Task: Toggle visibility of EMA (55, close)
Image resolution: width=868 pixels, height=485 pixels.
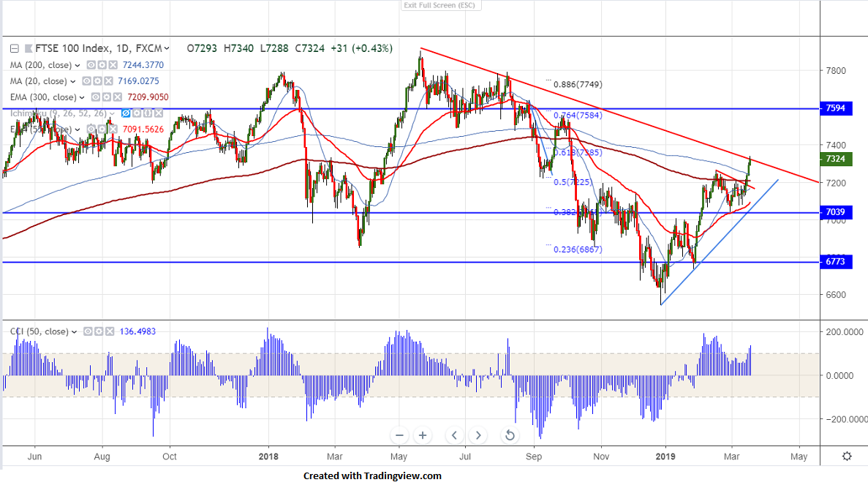Action: click(91, 129)
